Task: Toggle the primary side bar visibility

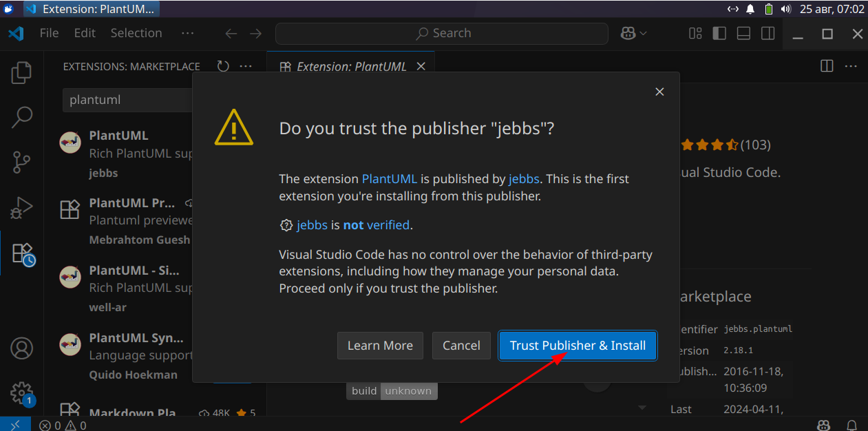Action: click(719, 33)
